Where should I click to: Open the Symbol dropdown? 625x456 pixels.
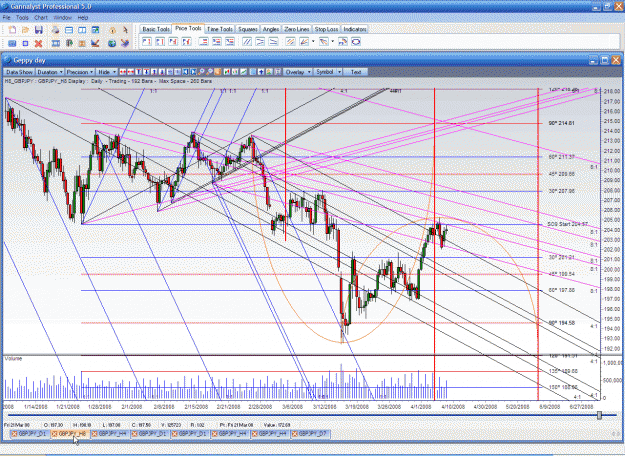coord(328,72)
